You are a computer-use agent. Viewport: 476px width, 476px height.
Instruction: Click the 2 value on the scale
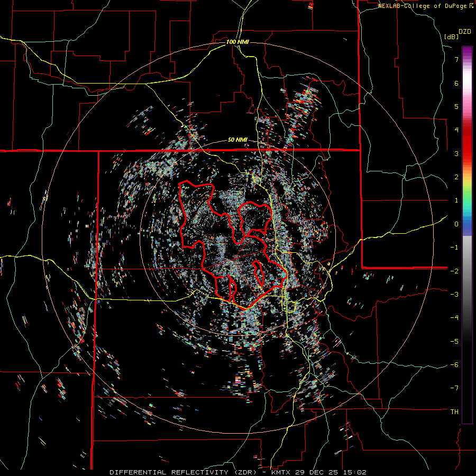[456, 177]
